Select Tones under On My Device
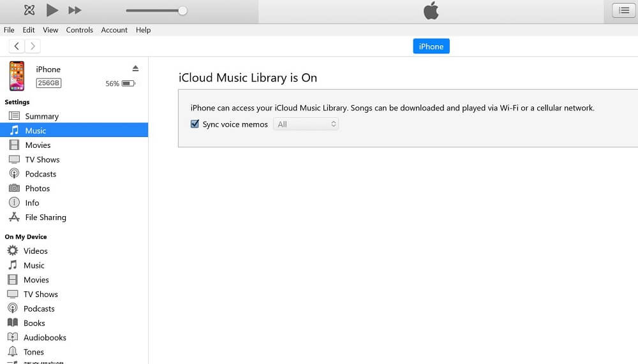 [x=34, y=352]
